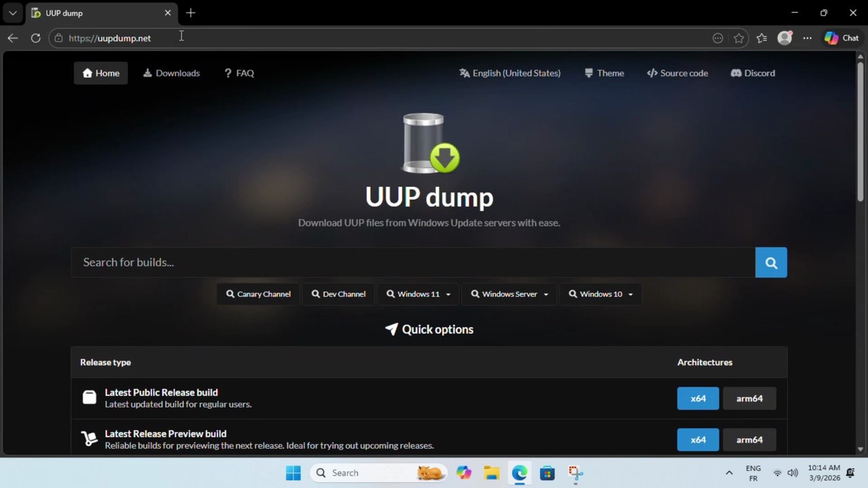Click the "Quick options" heading

(429, 329)
